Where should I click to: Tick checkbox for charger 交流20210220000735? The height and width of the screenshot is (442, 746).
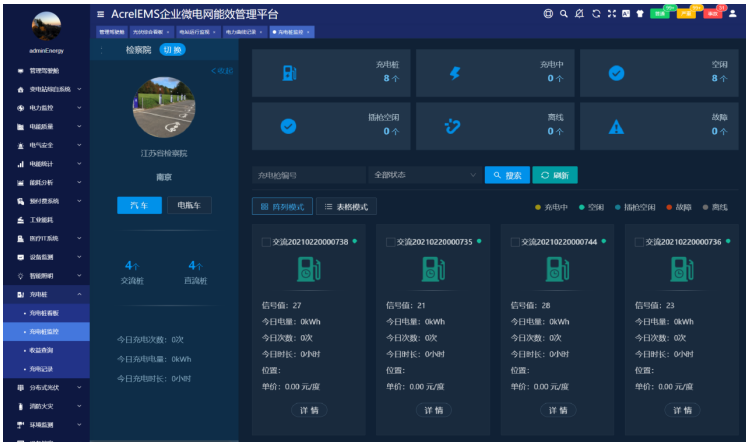[x=390, y=242]
